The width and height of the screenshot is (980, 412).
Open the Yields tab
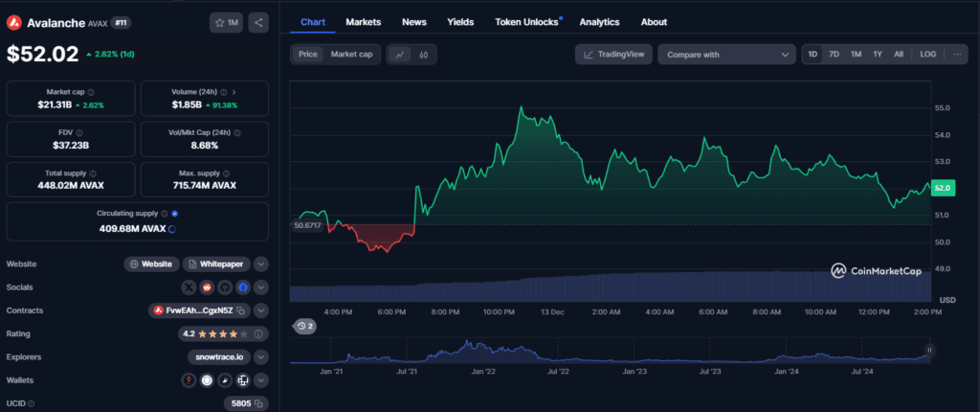460,22
